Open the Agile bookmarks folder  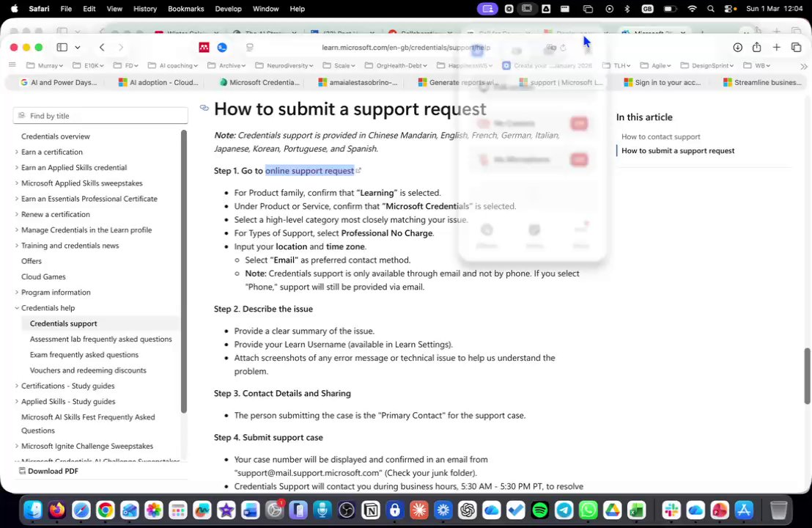(656, 66)
